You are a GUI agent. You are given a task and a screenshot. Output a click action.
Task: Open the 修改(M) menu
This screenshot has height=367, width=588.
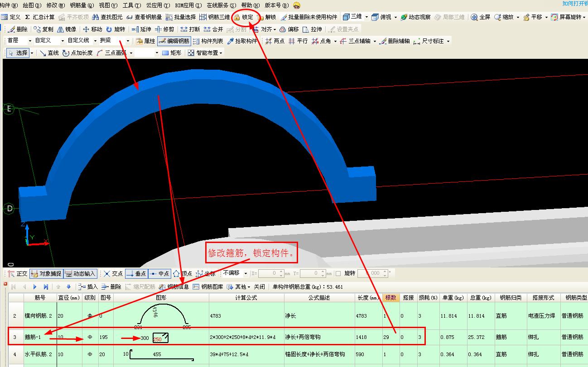tap(55, 5)
